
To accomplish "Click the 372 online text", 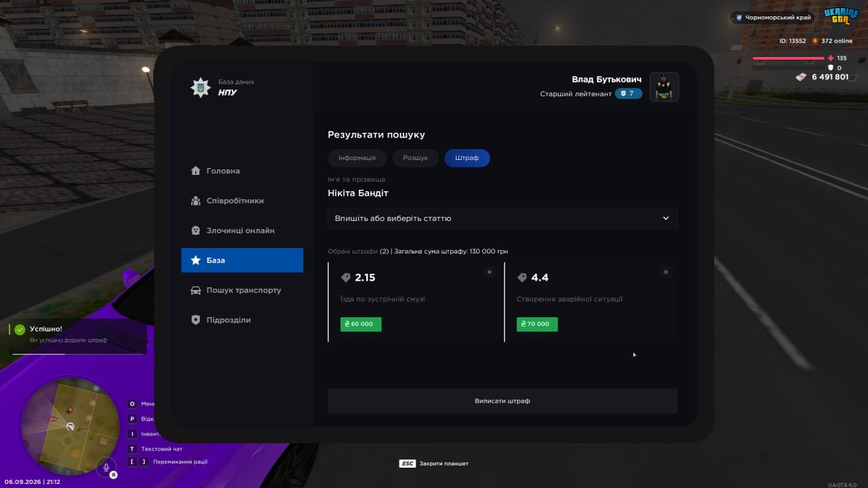I will (837, 41).
